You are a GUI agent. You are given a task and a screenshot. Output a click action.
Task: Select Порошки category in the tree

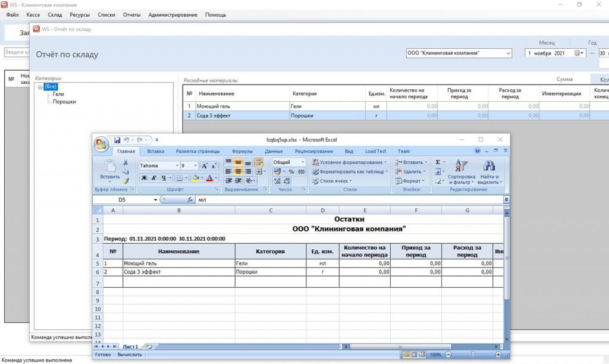pyautogui.click(x=64, y=102)
